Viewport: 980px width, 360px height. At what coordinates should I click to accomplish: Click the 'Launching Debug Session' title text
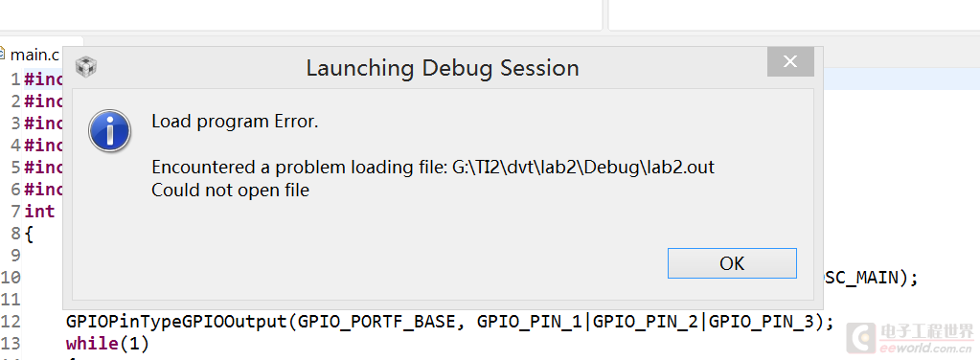[443, 67]
